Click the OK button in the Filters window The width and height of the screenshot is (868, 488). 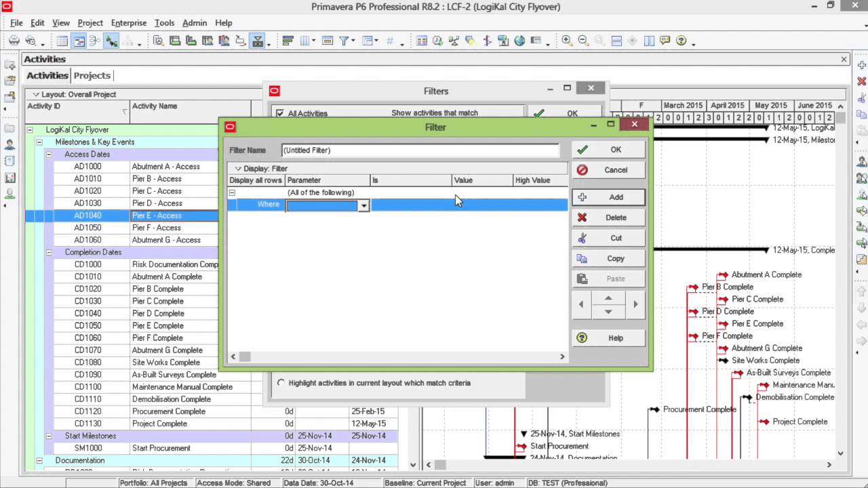coord(564,113)
